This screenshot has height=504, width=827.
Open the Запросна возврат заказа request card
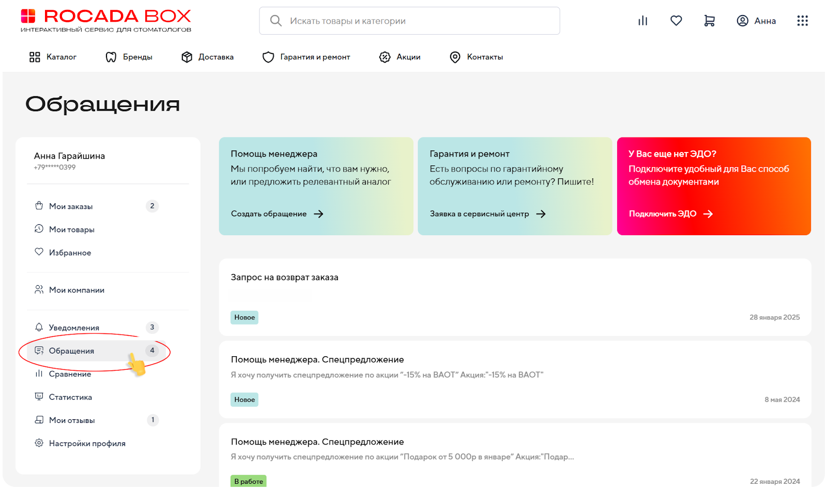tap(515, 297)
